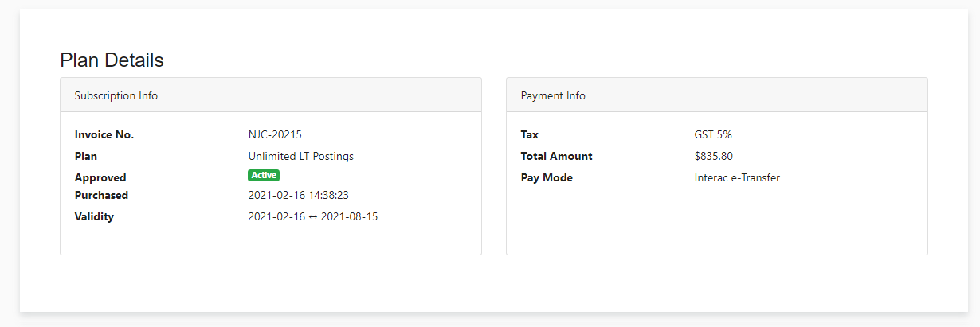Click the Total Amount label
The image size is (980, 327).
[x=556, y=156]
